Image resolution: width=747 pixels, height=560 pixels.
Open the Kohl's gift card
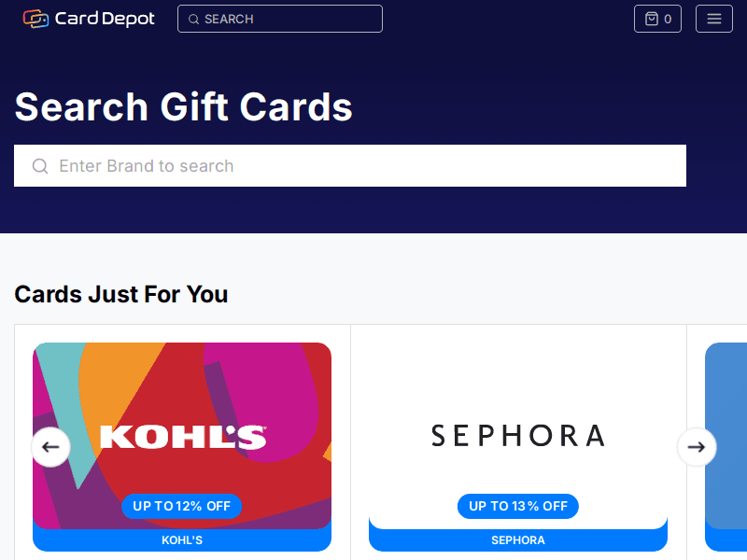181,439
